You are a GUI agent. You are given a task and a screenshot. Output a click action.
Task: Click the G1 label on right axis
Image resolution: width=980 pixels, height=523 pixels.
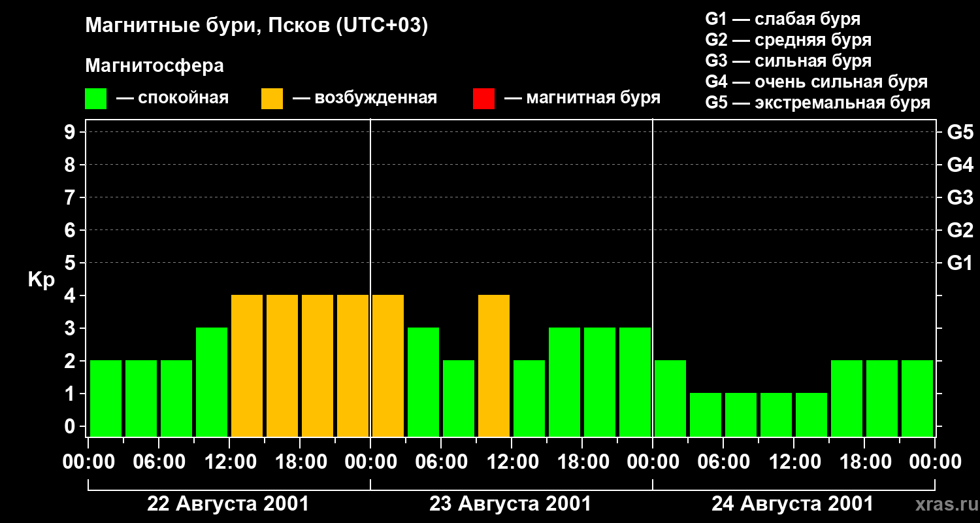(x=960, y=263)
